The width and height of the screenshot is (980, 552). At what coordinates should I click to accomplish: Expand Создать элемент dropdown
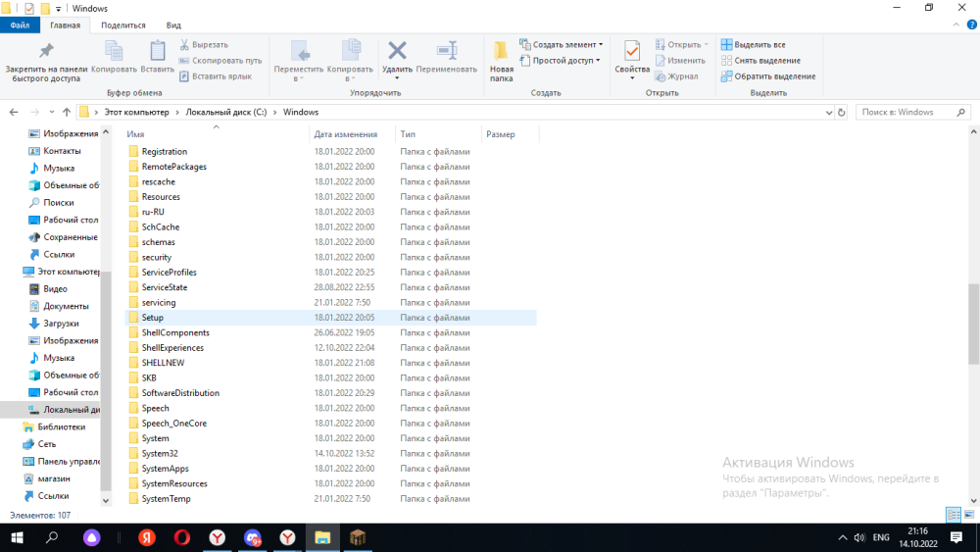(562, 45)
